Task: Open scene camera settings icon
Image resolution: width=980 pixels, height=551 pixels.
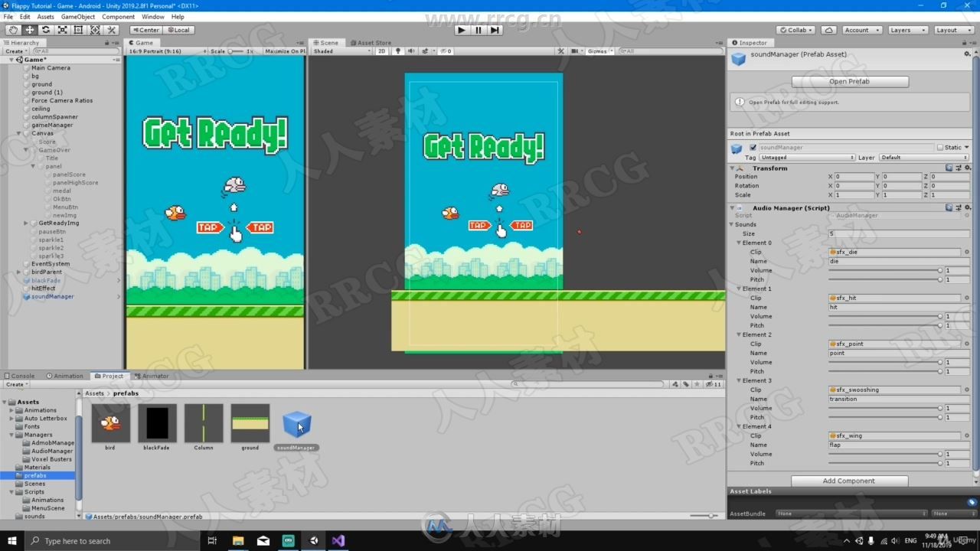Action: point(574,51)
